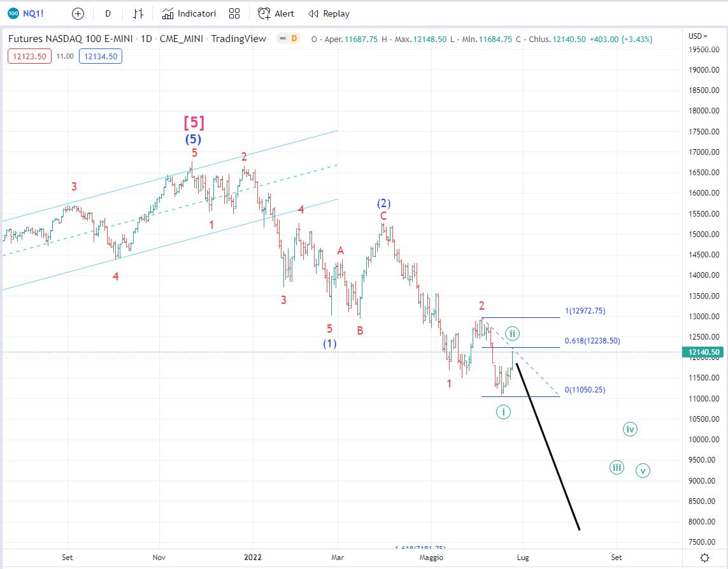Select the pink [5] wave label

tap(194, 122)
